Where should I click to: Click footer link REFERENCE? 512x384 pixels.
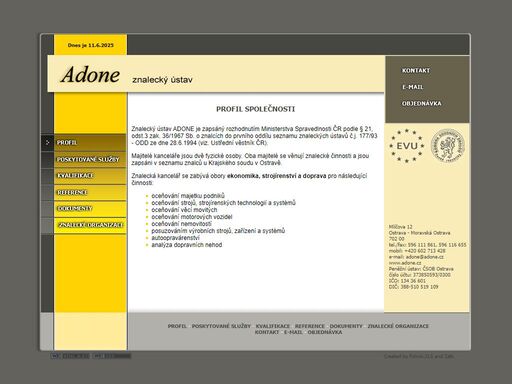click(310, 326)
